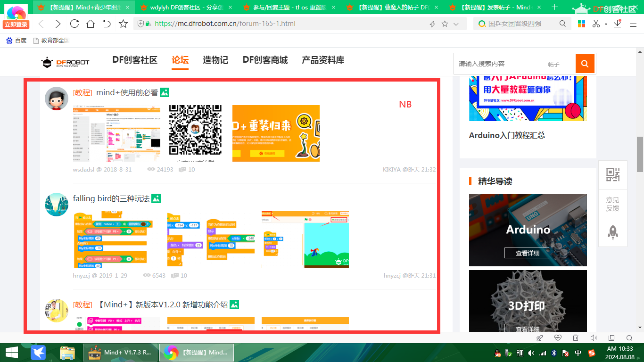644x362 pixels.
Task: Open the post falling bird的三种玩法
Action: tap(111, 198)
